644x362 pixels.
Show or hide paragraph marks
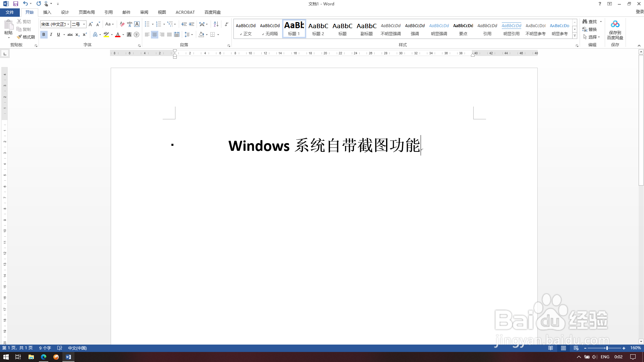(x=227, y=24)
